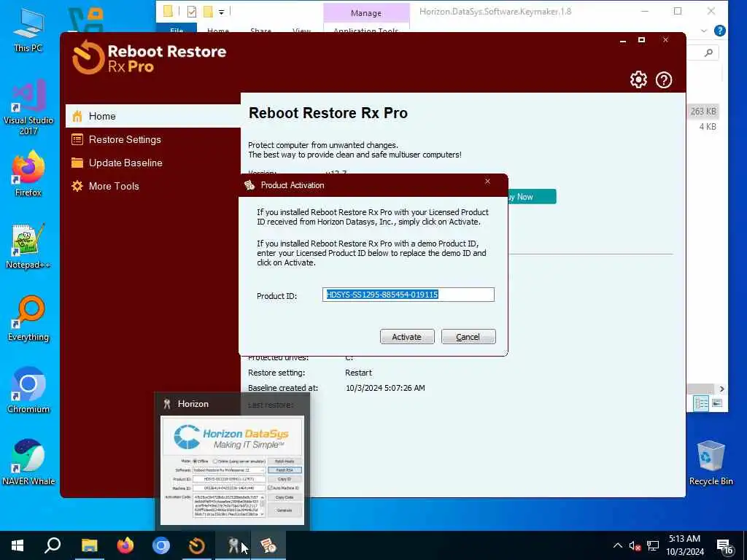Expand the Explorer ribbon chevron
This screenshot has width=747, height=560.
coord(704,31)
